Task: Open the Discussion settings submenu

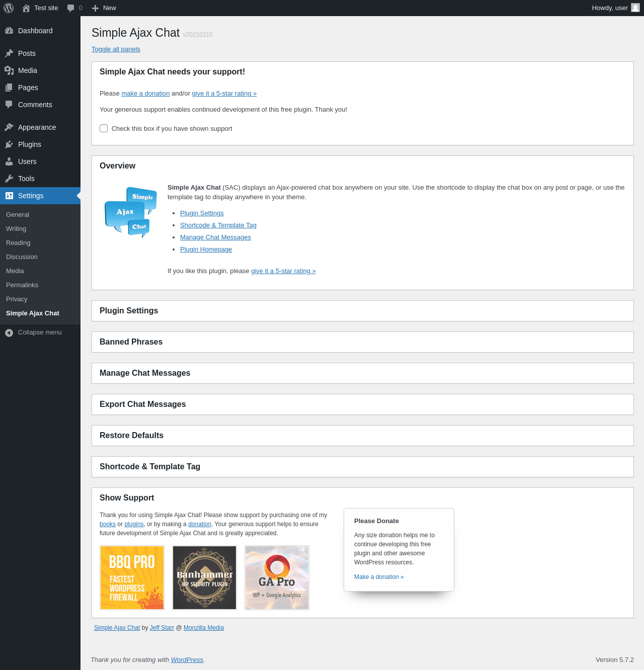Action: click(40, 257)
